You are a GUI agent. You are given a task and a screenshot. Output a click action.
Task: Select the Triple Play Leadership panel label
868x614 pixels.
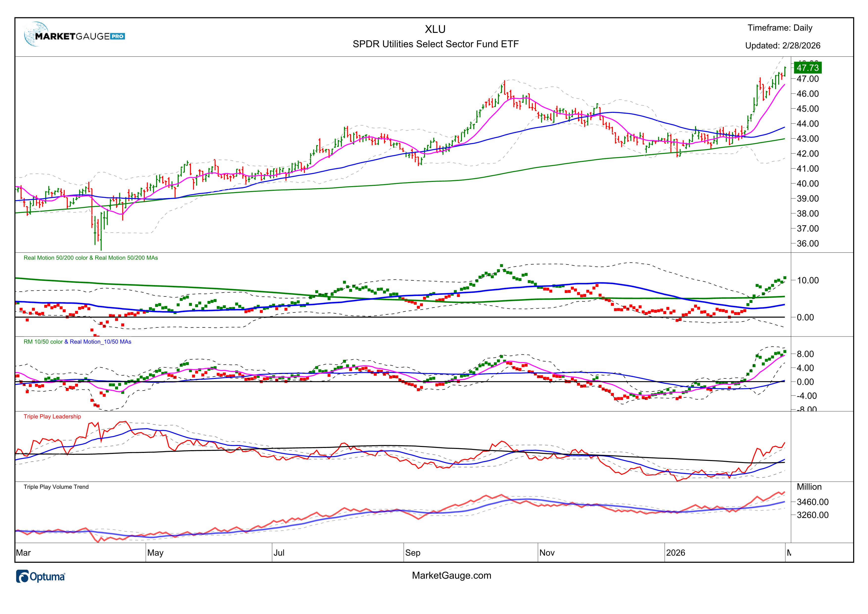tap(52, 417)
